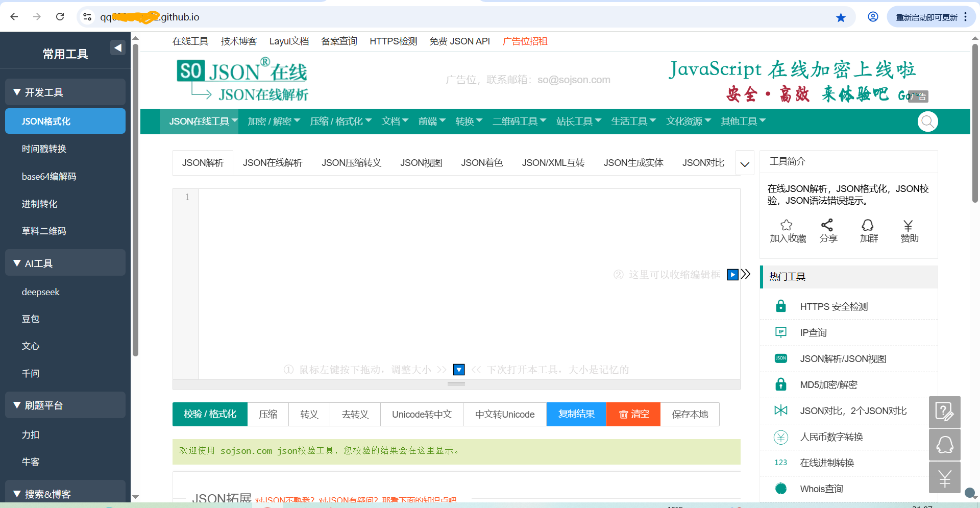Switch to the JSON压缩转义 tab
Image resolution: width=980 pixels, height=508 pixels.
(x=351, y=163)
